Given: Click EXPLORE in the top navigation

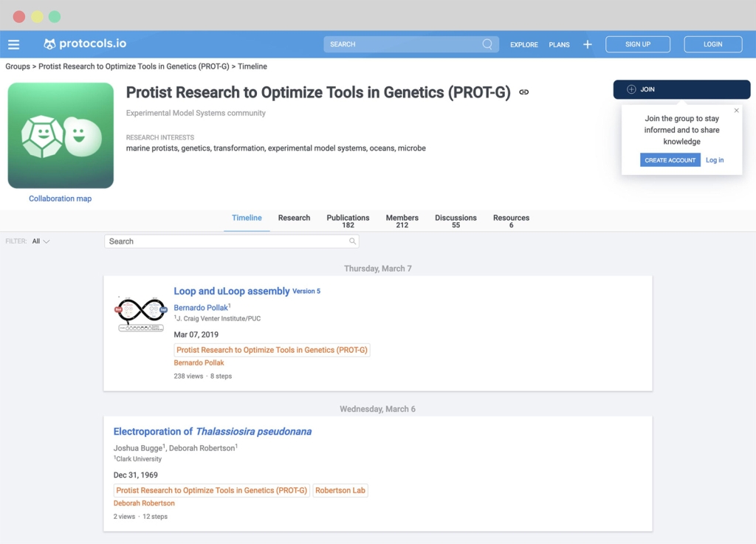Looking at the screenshot, I should [x=524, y=44].
